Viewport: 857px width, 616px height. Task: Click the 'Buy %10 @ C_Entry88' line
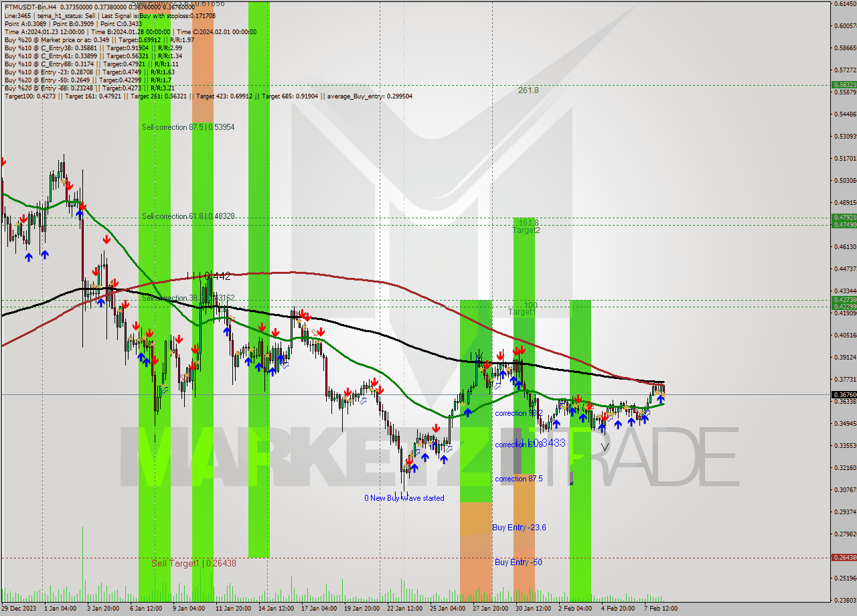pos(91,64)
